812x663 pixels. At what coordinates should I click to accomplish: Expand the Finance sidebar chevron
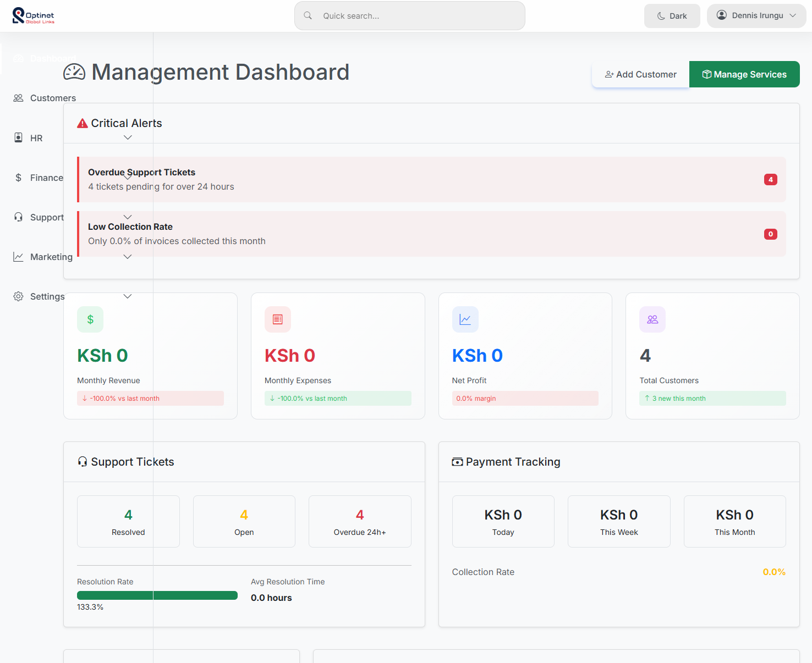(128, 178)
